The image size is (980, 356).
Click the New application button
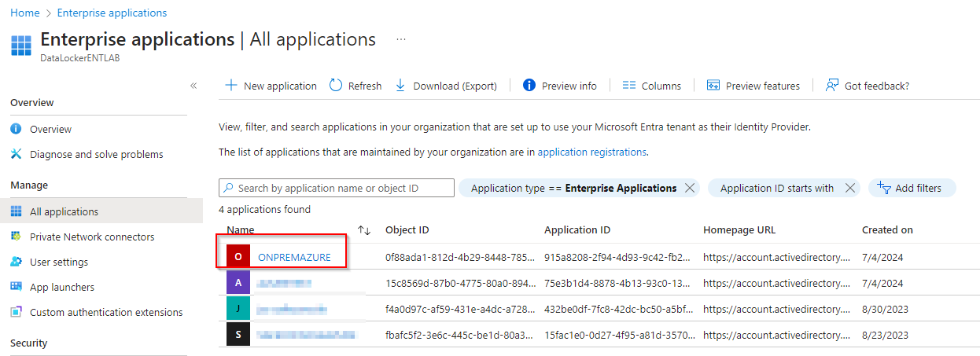(x=271, y=86)
